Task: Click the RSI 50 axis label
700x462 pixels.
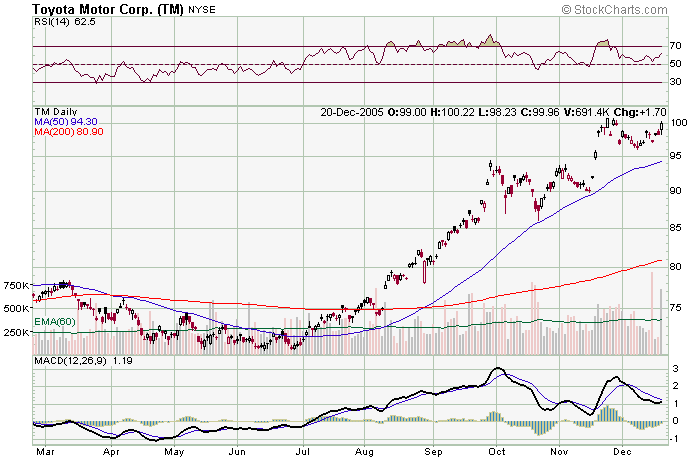Action: click(x=675, y=64)
